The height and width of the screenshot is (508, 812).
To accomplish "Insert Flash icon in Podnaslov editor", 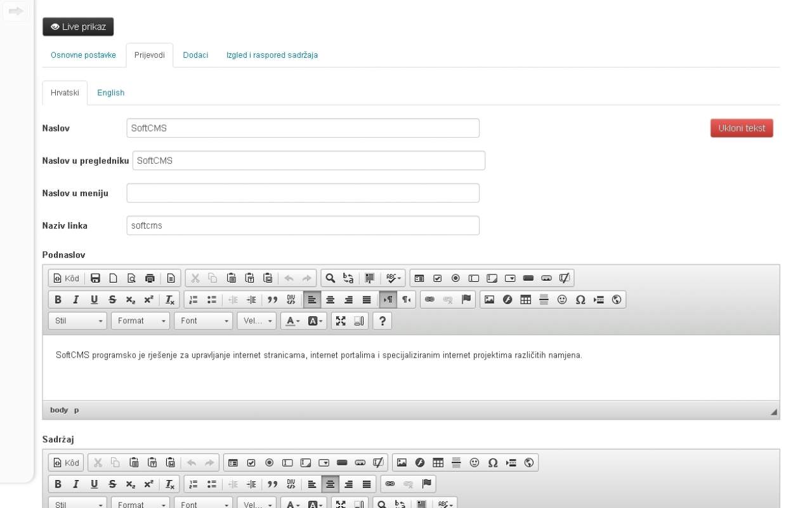I will 507,300.
